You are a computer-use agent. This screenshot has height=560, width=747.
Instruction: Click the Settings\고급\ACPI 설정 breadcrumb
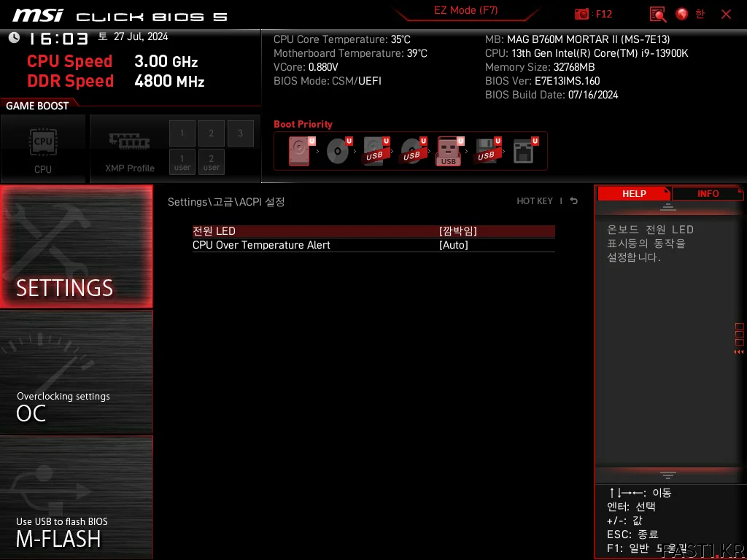tap(226, 202)
